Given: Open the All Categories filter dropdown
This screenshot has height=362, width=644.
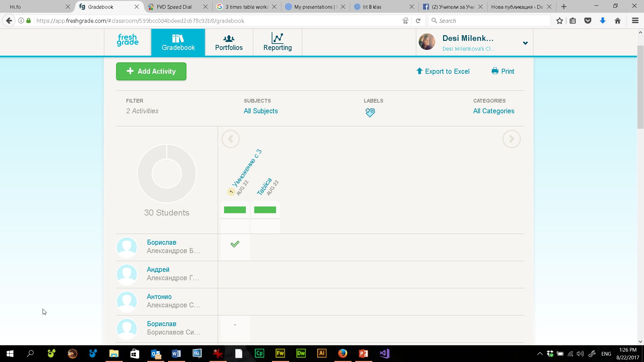Looking at the screenshot, I should (493, 111).
